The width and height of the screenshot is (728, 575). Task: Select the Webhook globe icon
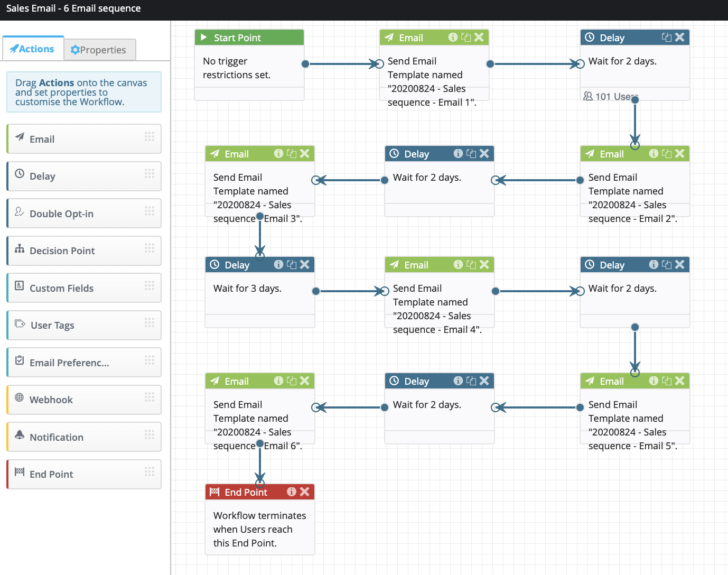pyautogui.click(x=20, y=397)
